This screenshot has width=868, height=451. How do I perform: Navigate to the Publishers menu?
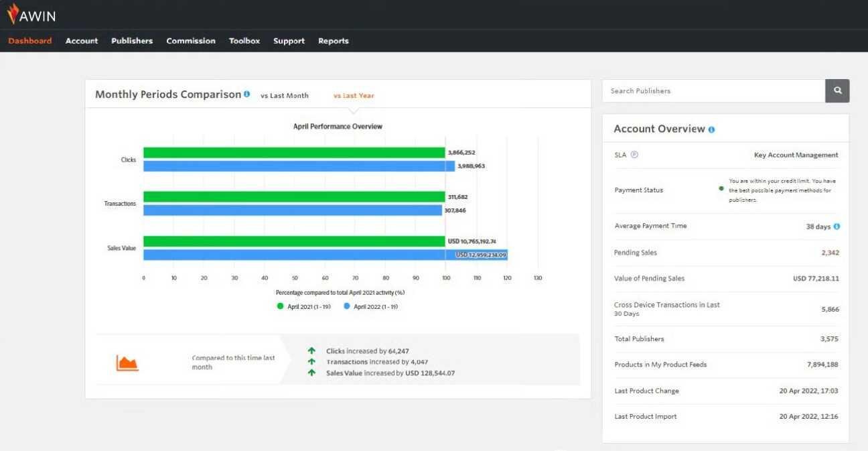click(132, 41)
